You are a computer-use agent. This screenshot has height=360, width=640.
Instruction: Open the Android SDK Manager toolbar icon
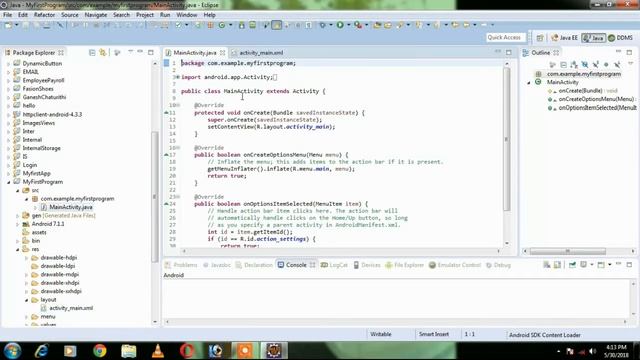242,25
